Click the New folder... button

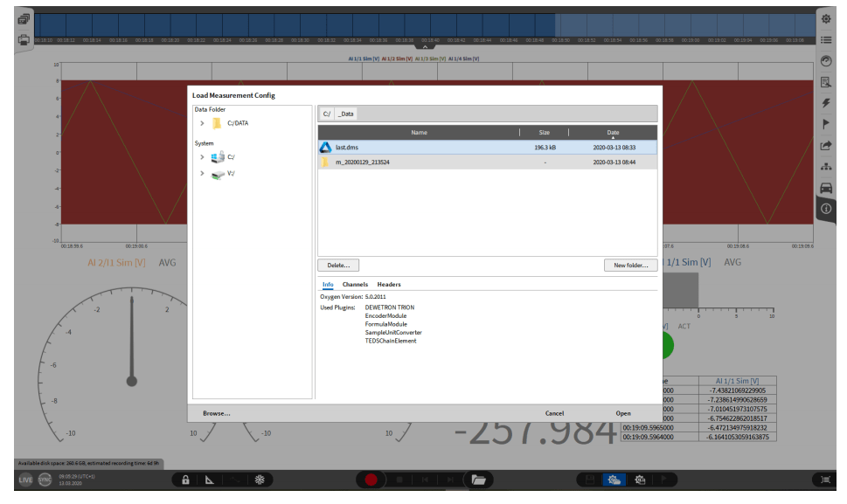tap(630, 265)
